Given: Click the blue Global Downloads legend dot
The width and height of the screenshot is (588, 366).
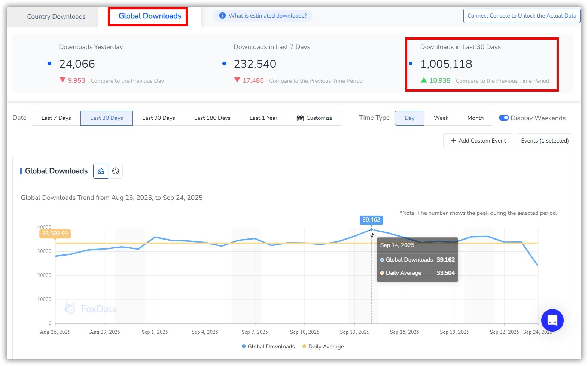Looking at the screenshot, I should coord(244,347).
